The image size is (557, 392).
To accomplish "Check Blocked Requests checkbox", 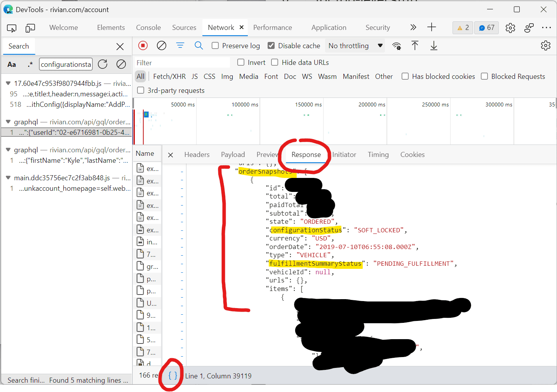I will coord(484,76).
